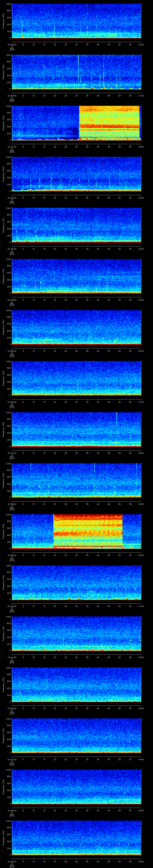This screenshot has height=868, width=153.
Task: Click the 22:34:00 start time label
Action: pyautogui.click(x=12, y=300)
